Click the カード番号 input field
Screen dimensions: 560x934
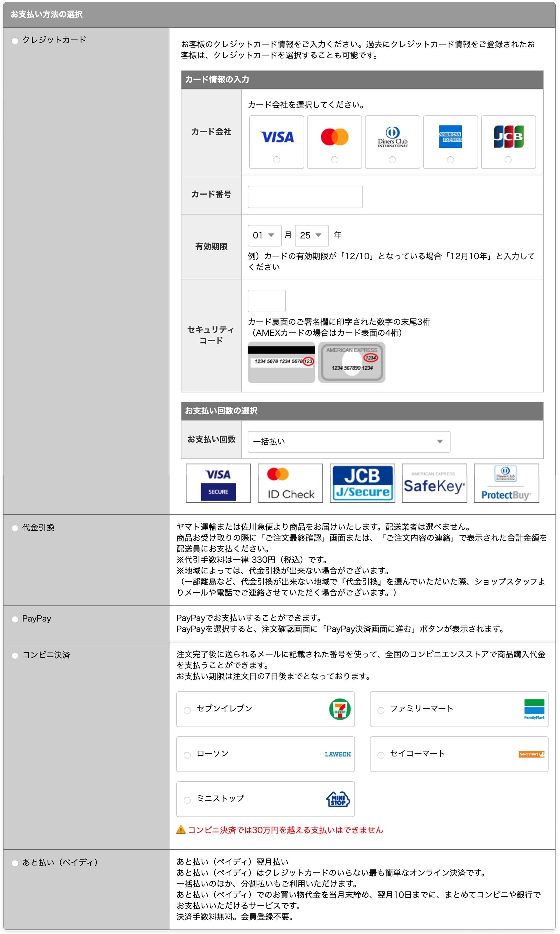tap(305, 197)
